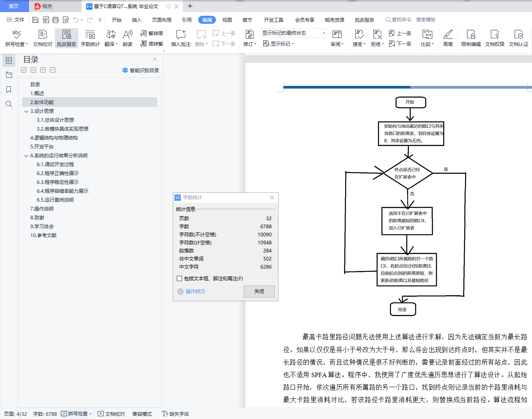This screenshot has width=532, height=419.
Task: Switch to the 视图 ribbon tab
Action: (x=227, y=20)
